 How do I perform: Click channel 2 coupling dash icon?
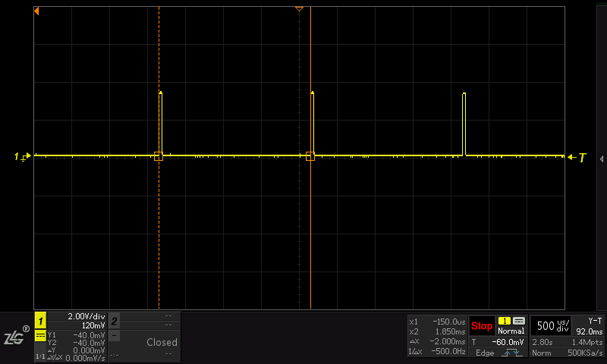pyautogui.click(x=115, y=335)
